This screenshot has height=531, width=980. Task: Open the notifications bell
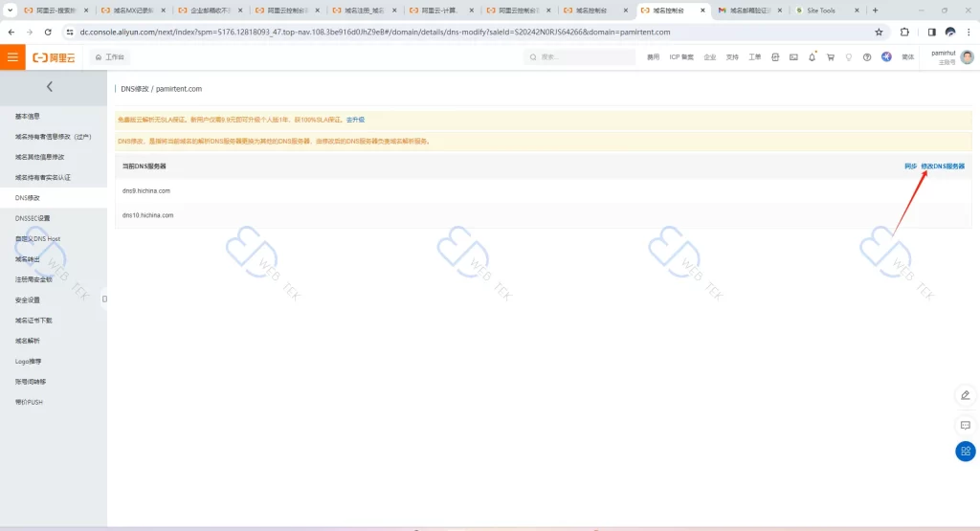coord(812,57)
